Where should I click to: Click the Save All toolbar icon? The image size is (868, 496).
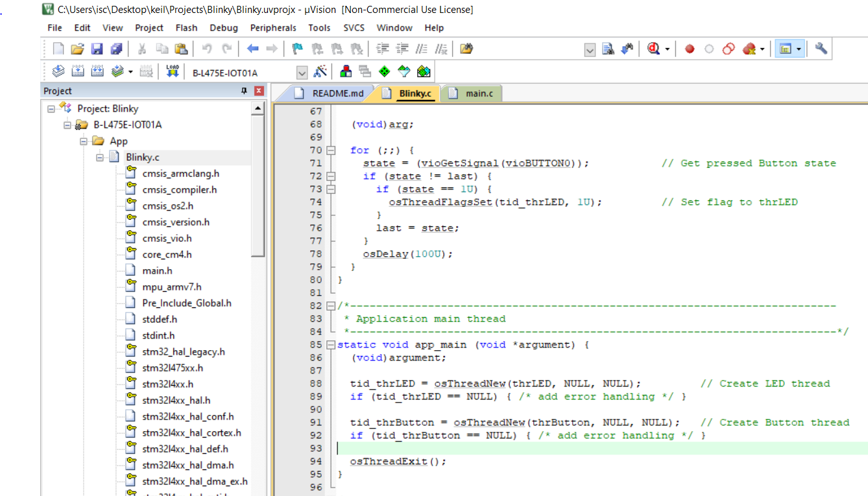[x=117, y=49]
